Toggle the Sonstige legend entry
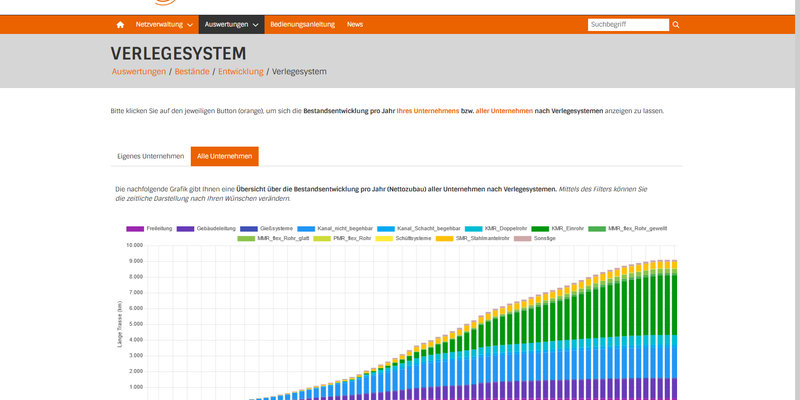The height and width of the screenshot is (400, 800). (535, 238)
